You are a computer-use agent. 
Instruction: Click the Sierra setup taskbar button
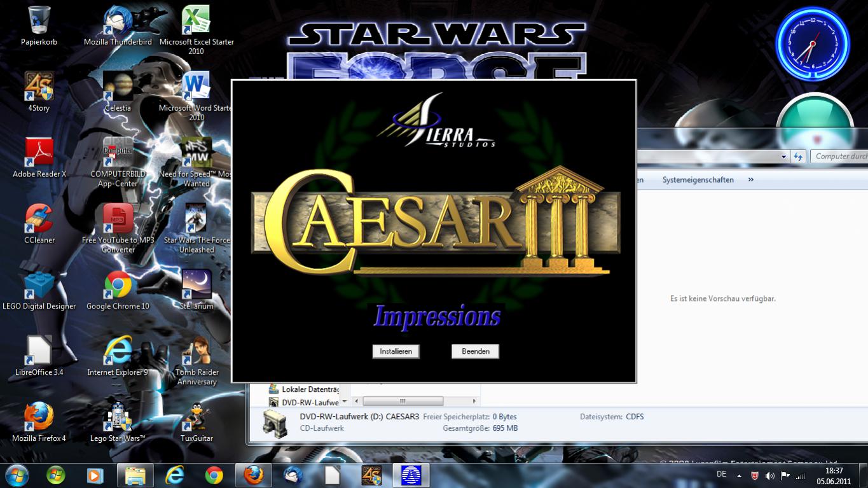click(x=411, y=475)
